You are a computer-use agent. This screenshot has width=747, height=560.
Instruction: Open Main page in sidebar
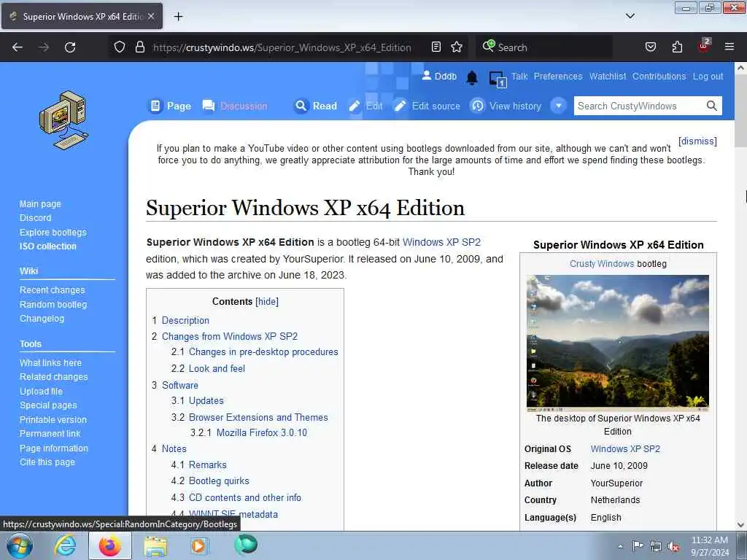(x=40, y=204)
